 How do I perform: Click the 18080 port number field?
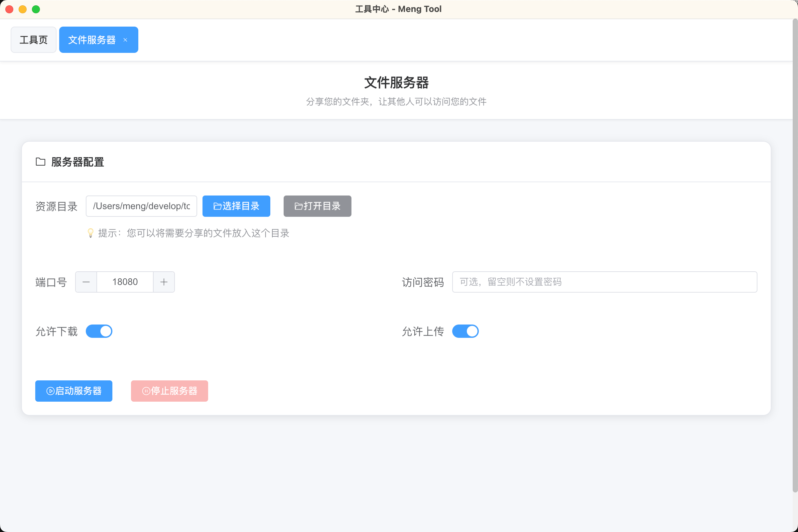[x=125, y=282]
